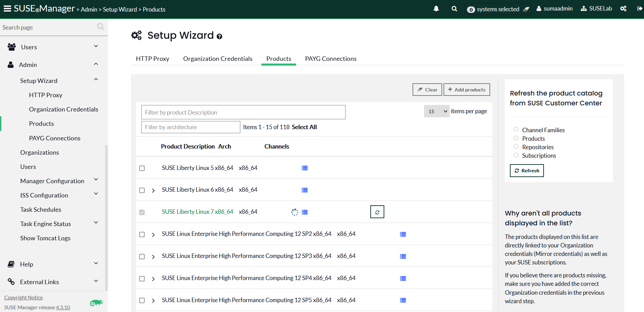The image size is (644, 312).
Task: Check the HPC 12 SP5 product box
Action: click(x=142, y=300)
